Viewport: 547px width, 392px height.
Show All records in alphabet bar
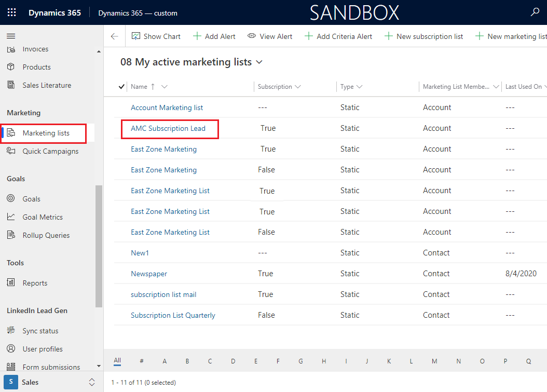pos(117,360)
